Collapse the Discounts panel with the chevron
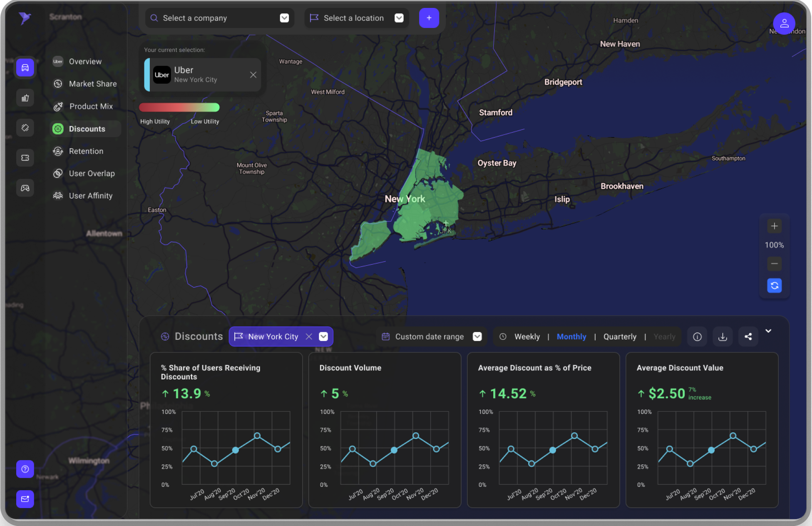 tap(768, 331)
